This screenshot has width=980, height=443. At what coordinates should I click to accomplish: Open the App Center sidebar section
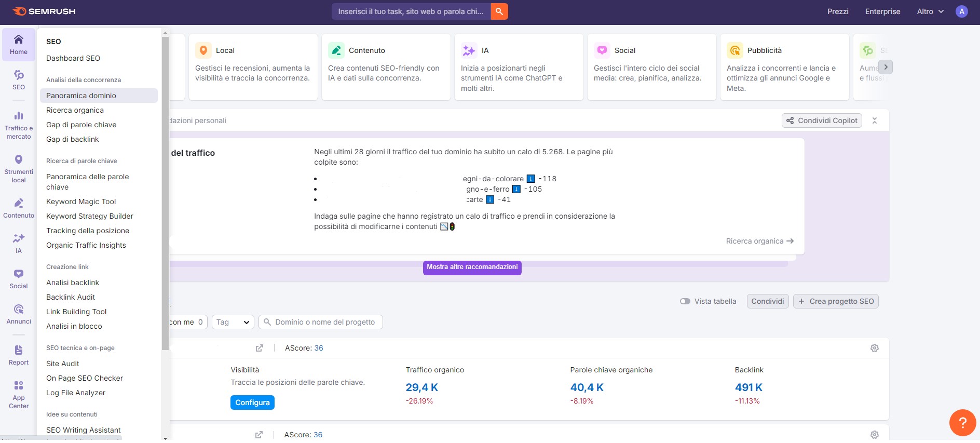[x=19, y=395]
